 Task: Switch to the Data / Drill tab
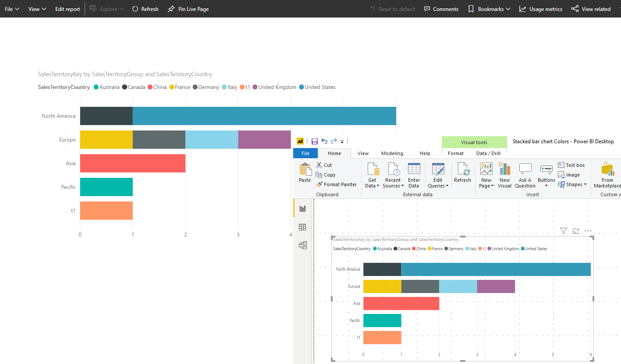488,153
